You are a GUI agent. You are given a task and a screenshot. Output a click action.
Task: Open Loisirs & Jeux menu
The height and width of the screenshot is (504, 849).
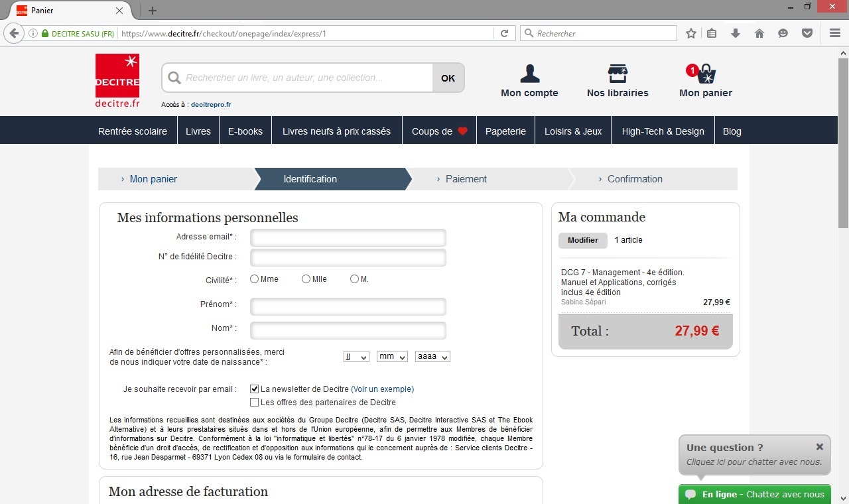[x=573, y=131]
